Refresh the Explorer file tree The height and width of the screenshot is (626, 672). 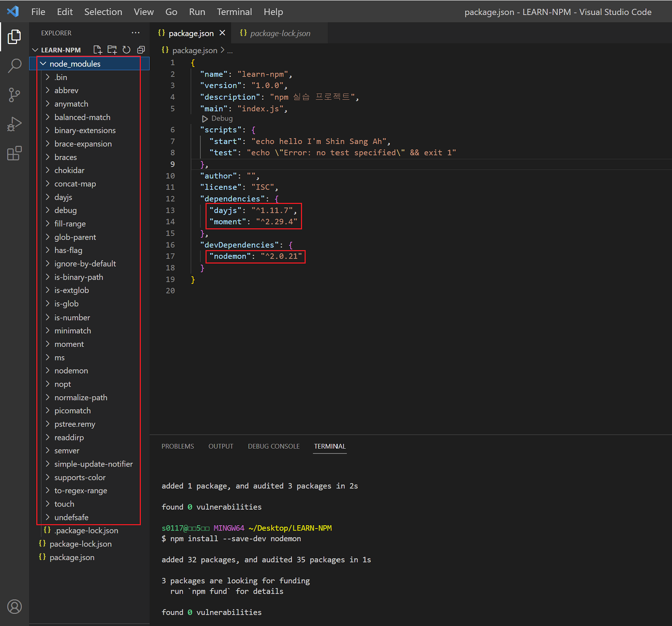click(x=126, y=49)
